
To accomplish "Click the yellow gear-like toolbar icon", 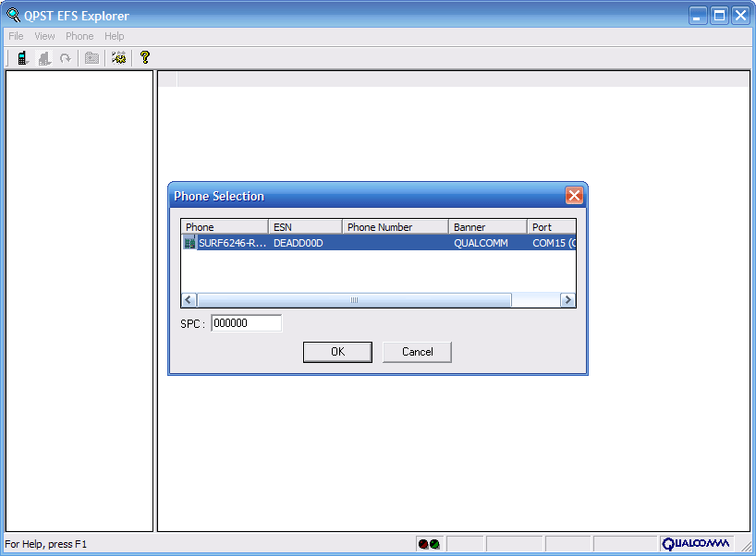I will click(118, 58).
